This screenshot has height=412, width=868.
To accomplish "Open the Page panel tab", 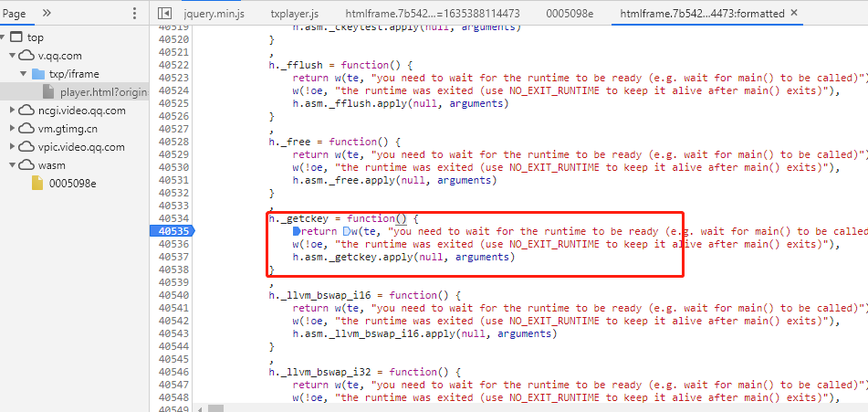I will pos(15,14).
